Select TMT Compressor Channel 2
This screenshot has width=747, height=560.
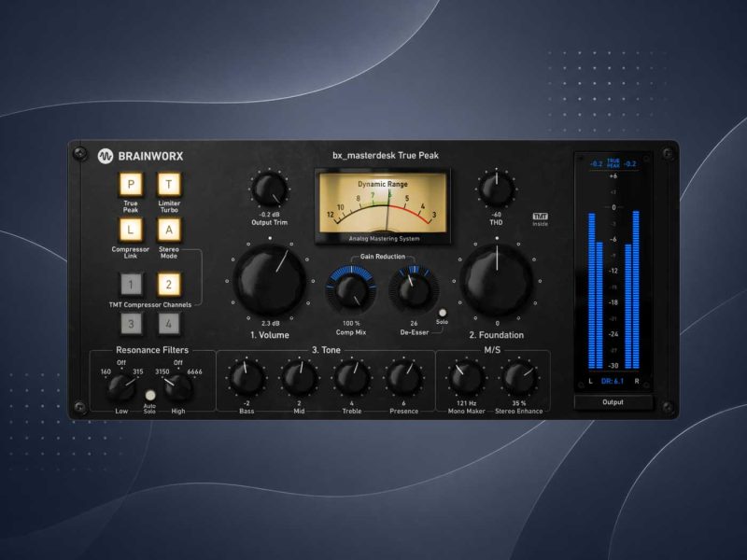(169, 285)
